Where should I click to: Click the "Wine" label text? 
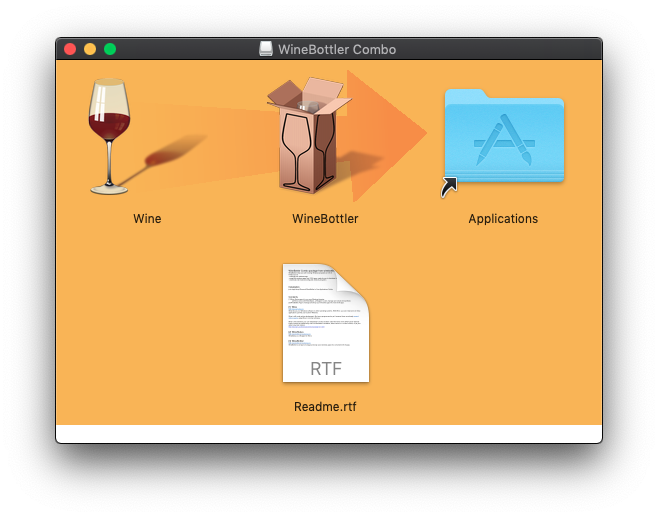[x=147, y=219]
